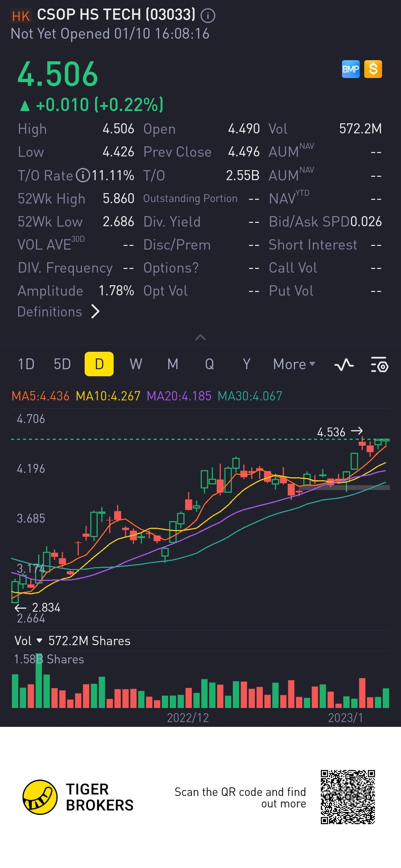Select the M monthly chart tab
The width and height of the screenshot is (401, 868).
coord(173,364)
